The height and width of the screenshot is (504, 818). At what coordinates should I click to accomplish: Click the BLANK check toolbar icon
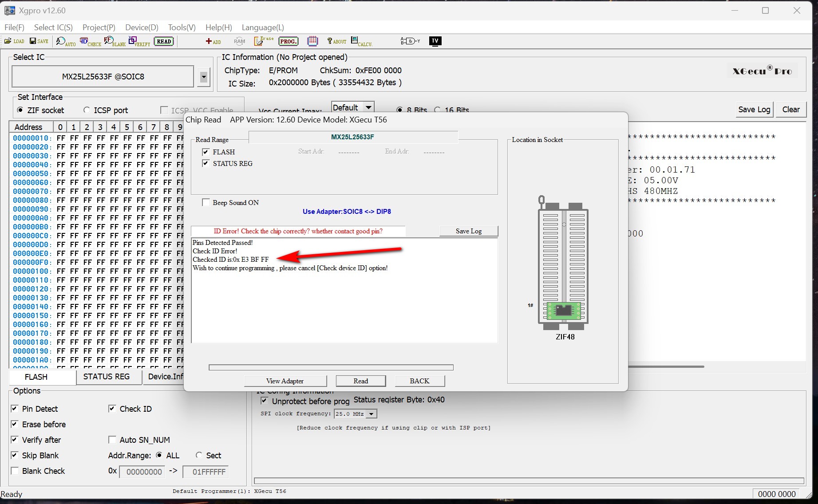[115, 42]
